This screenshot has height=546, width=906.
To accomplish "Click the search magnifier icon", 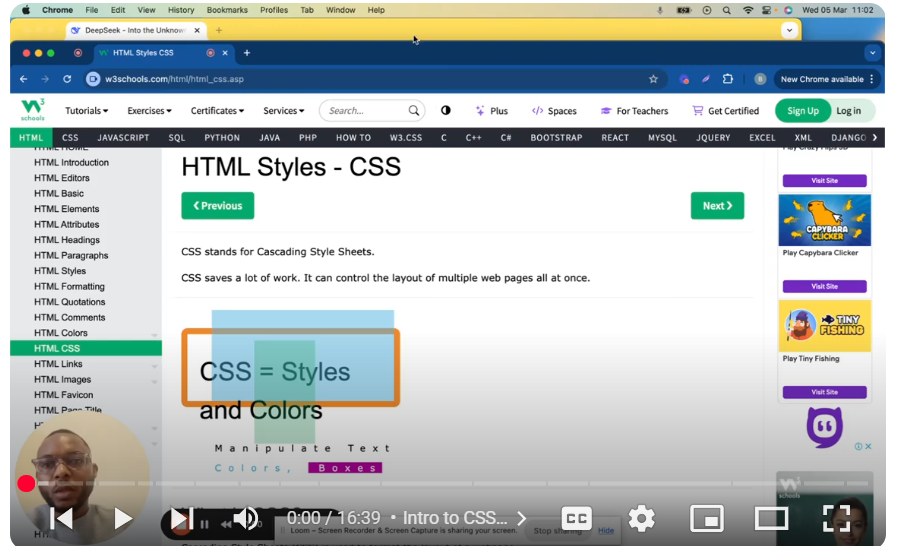I will pyautogui.click(x=414, y=110).
